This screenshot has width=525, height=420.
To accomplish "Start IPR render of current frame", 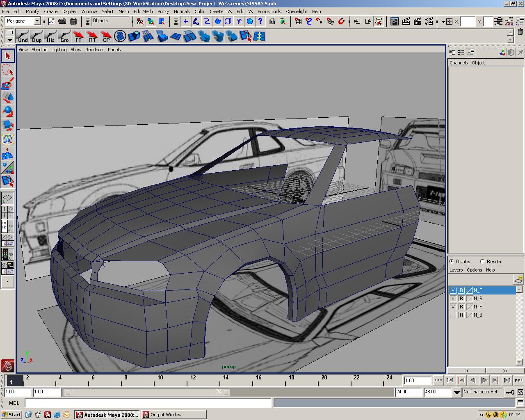I will 418,21.
